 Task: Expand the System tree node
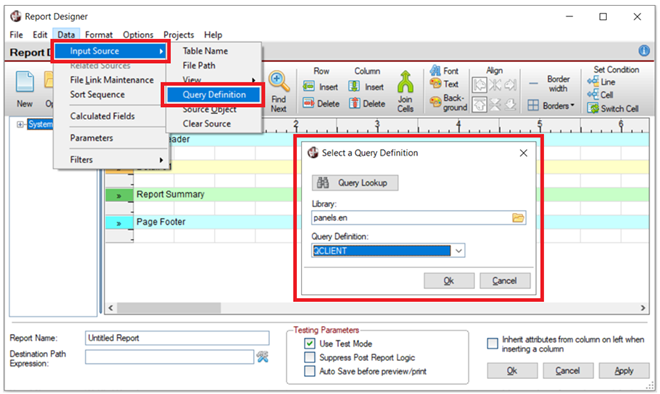coord(19,124)
